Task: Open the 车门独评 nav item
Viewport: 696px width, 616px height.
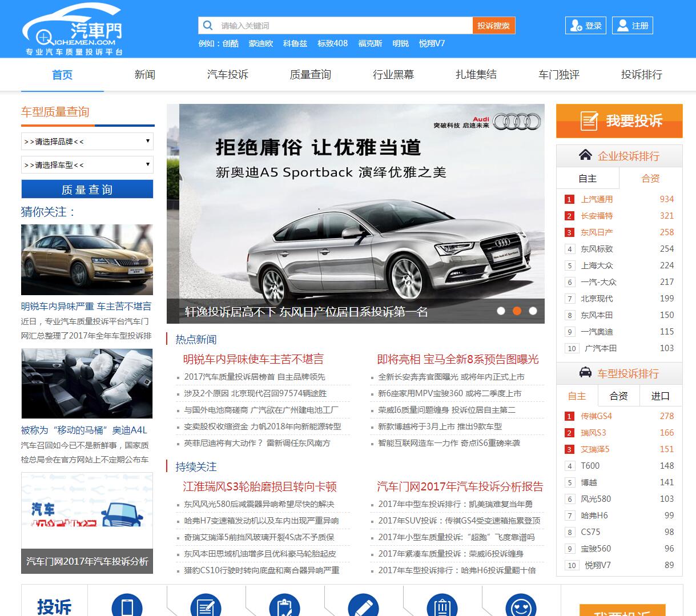Action: [x=559, y=75]
